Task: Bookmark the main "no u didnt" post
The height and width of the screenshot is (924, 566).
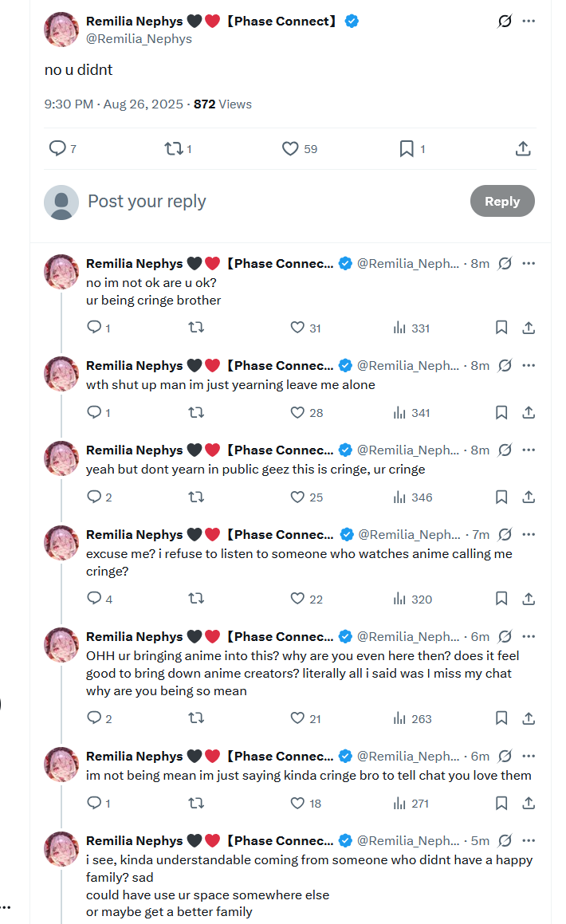Action: 407,149
